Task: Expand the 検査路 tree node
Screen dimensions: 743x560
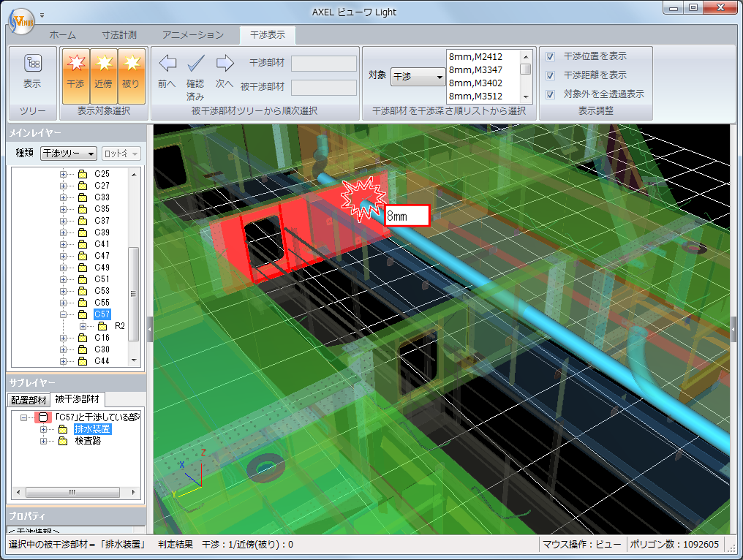Action: (43, 441)
